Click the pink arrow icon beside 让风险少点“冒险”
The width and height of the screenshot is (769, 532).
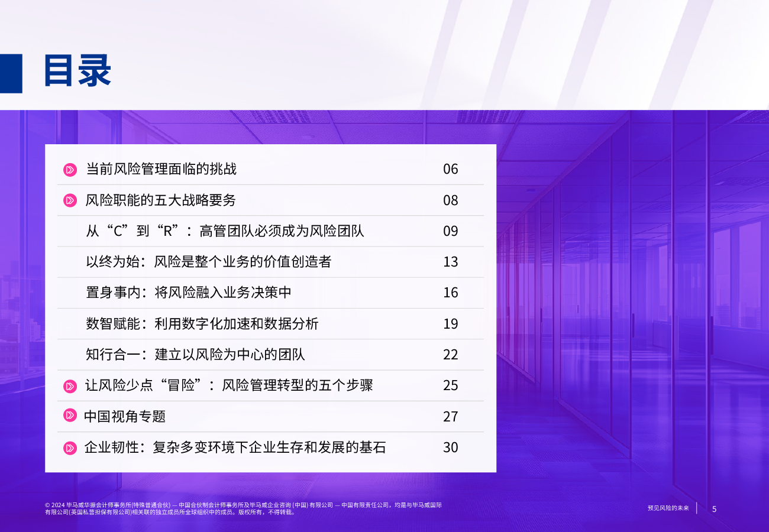point(70,387)
